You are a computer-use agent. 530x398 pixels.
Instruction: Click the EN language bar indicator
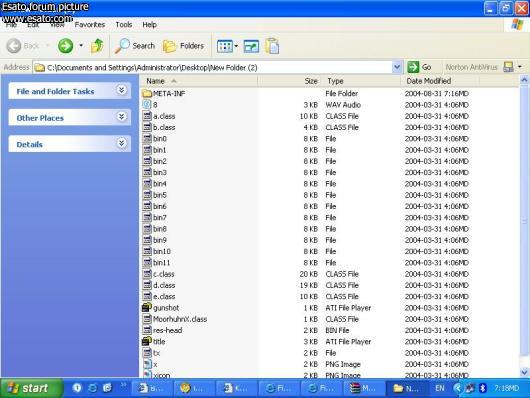coord(440,388)
